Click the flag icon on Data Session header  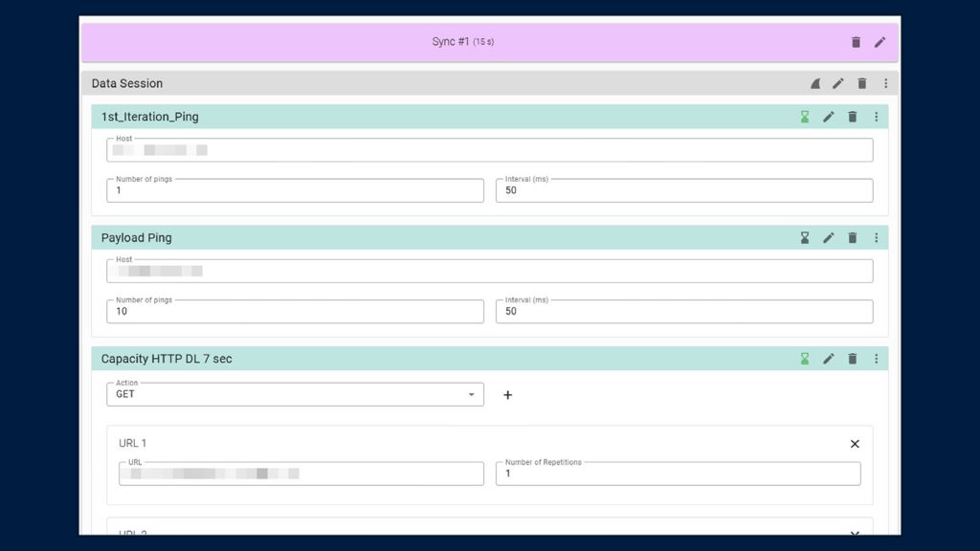pyautogui.click(x=814, y=83)
